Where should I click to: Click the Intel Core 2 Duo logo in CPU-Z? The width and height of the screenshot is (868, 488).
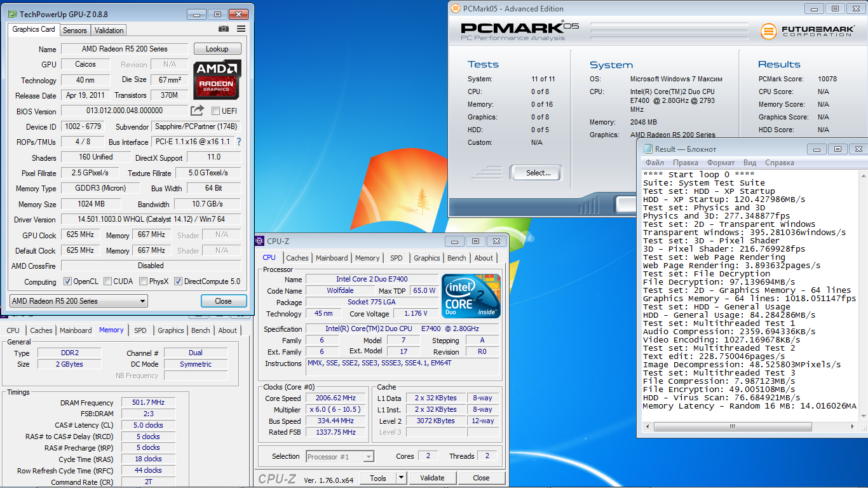pyautogui.click(x=471, y=295)
